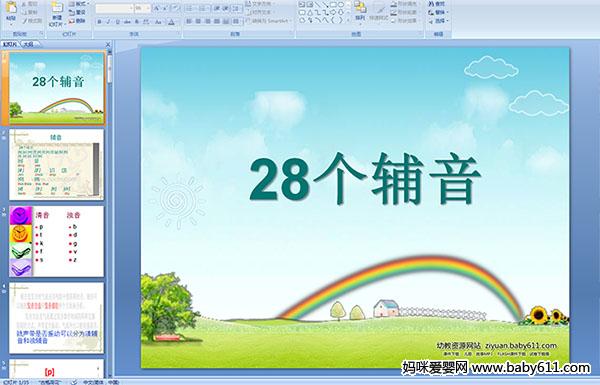Toggle Bold formatting in the font group
Image resolution: width=600 pixels, height=385 pixels.
coord(99,22)
